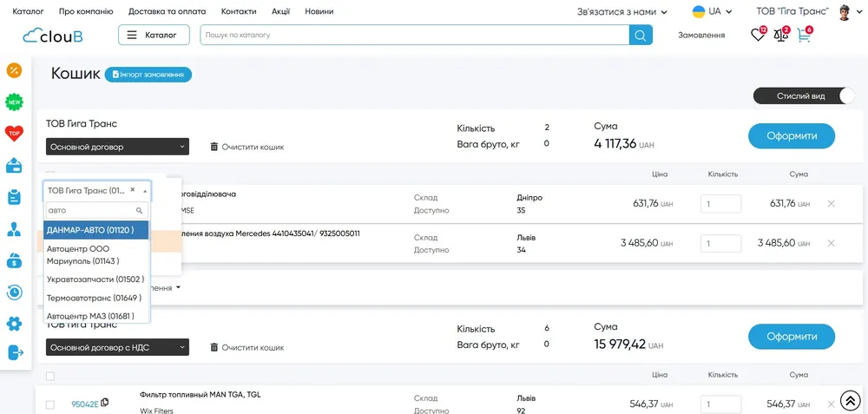Click the ТОВ "Гіга Транс" account name
The width and height of the screenshot is (868, 414).
click(792, 11)
